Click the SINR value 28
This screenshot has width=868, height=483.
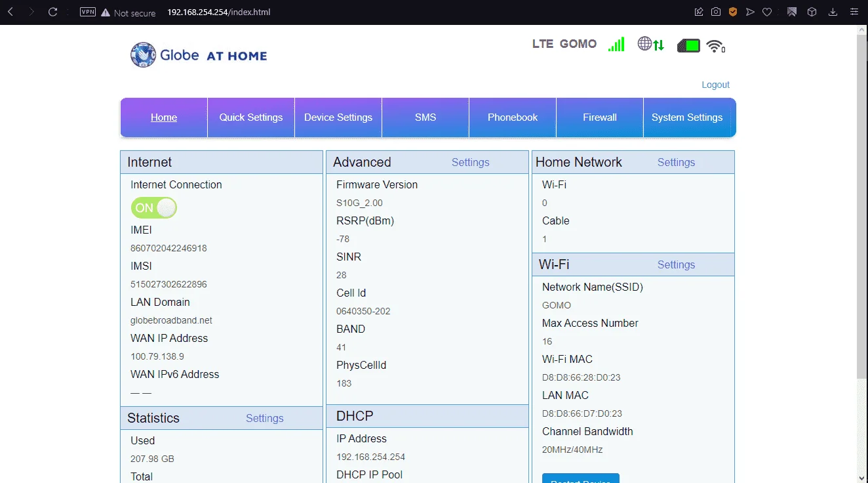pos(342,275)
